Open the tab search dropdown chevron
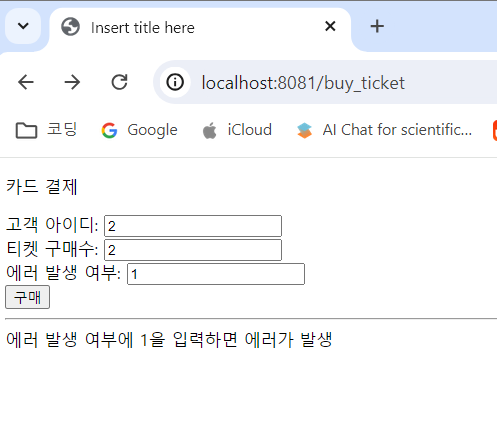Screen dimensions: 497x423 click(23, 26)
